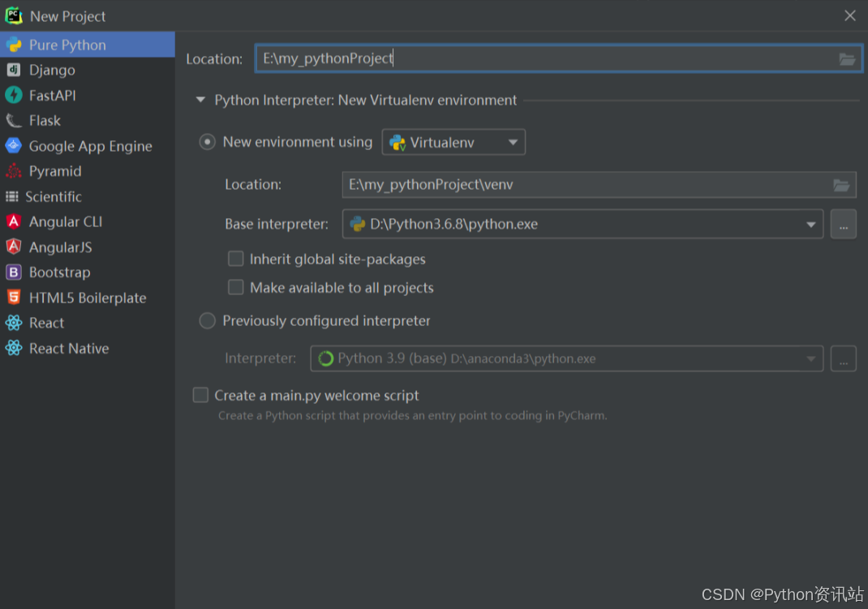Select Previously configured interpreter radio button
The height and width of the screenshot is (609, 868).
pos(207,321)
